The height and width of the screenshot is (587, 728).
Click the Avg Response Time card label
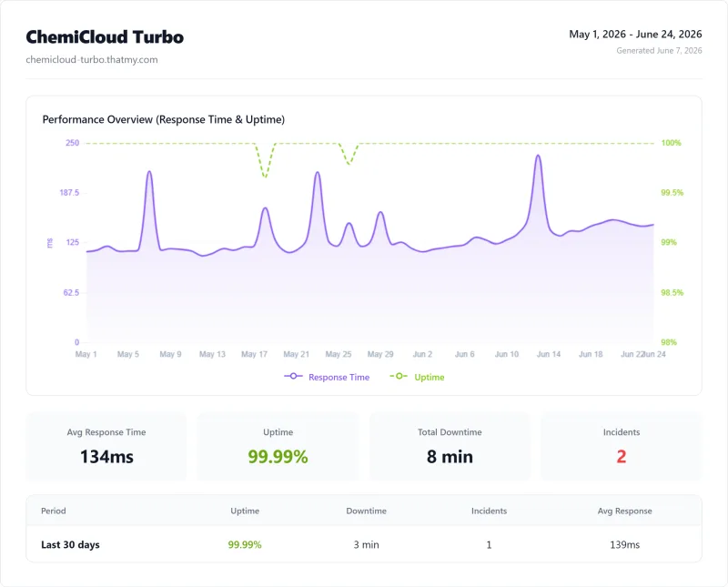click(x=106, y=432)
